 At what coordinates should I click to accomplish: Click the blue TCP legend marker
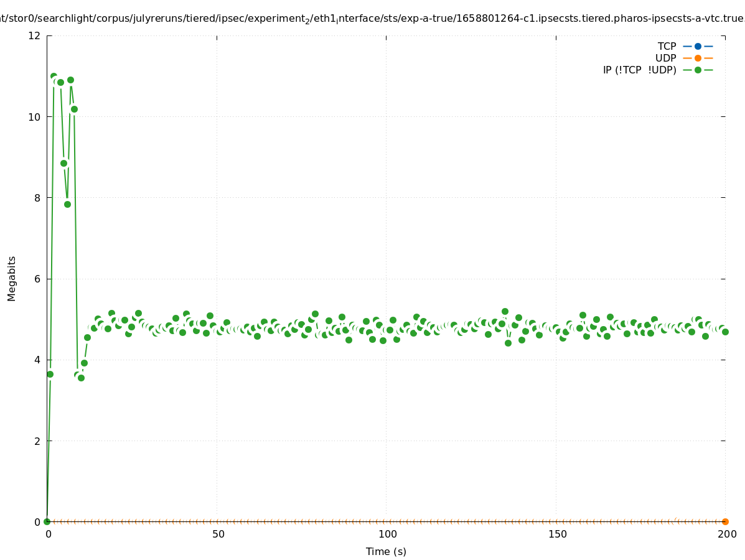pos(698,46)
